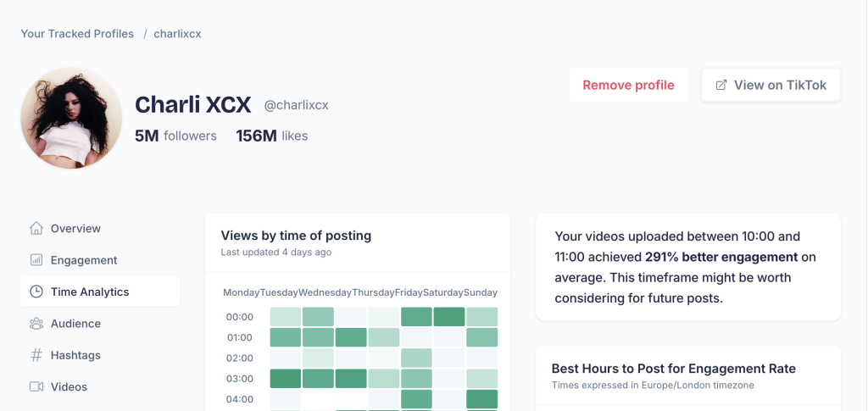Click the Sunday 04:00 heatmap cell
The image size is (868, 411).
pos(481,398)
